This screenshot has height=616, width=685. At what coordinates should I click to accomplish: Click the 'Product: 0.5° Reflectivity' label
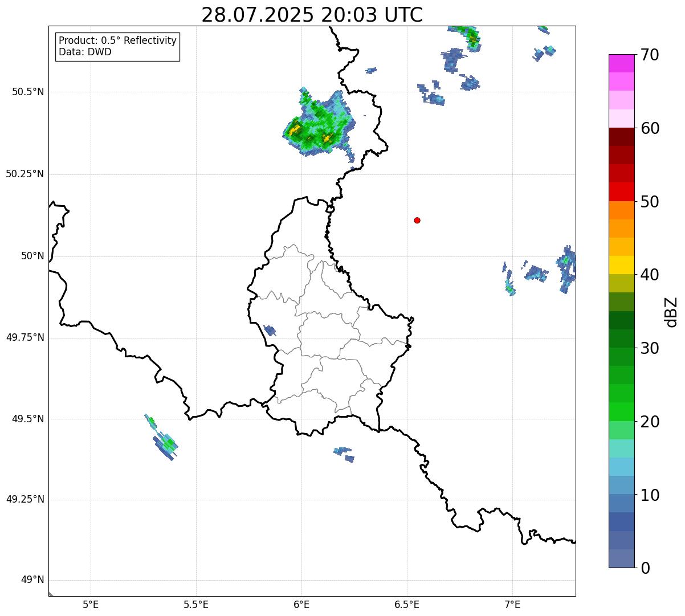tap(117, 40)
